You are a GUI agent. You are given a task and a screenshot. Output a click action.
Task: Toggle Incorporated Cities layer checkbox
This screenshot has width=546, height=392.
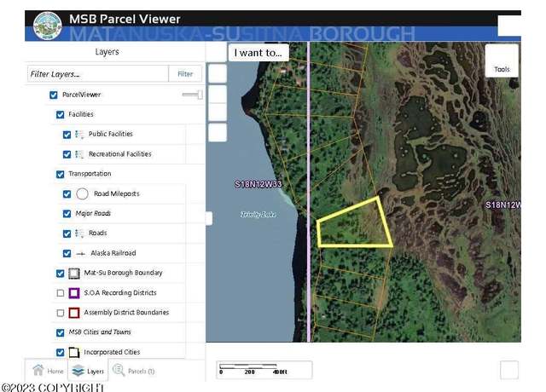[61, 352]
